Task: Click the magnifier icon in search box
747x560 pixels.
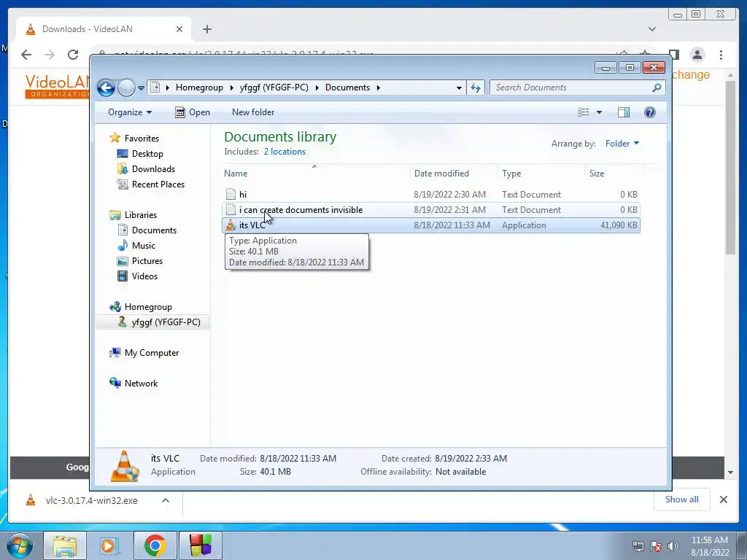Action: (657, 87)
